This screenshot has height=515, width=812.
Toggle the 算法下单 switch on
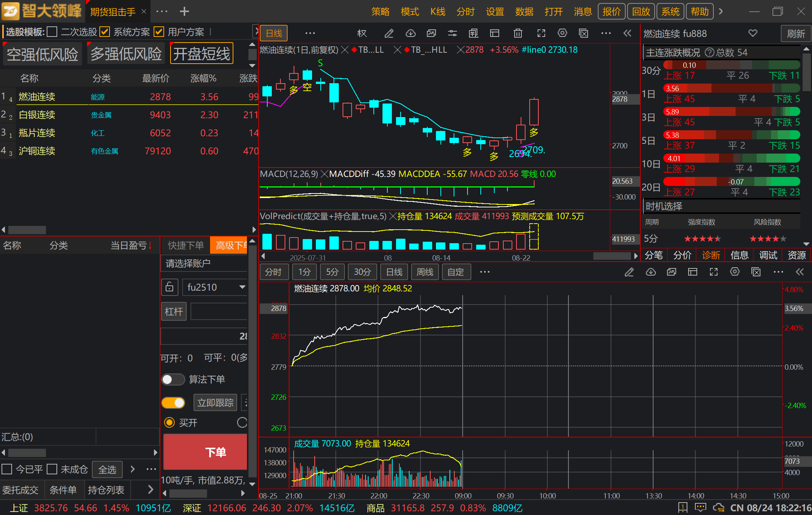coord(173,379)
